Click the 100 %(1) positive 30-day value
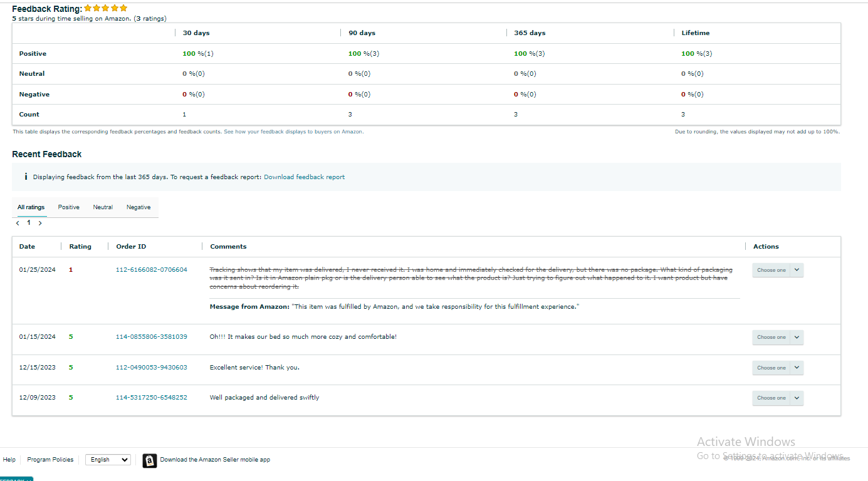868x481 pixels. point(198,54)
